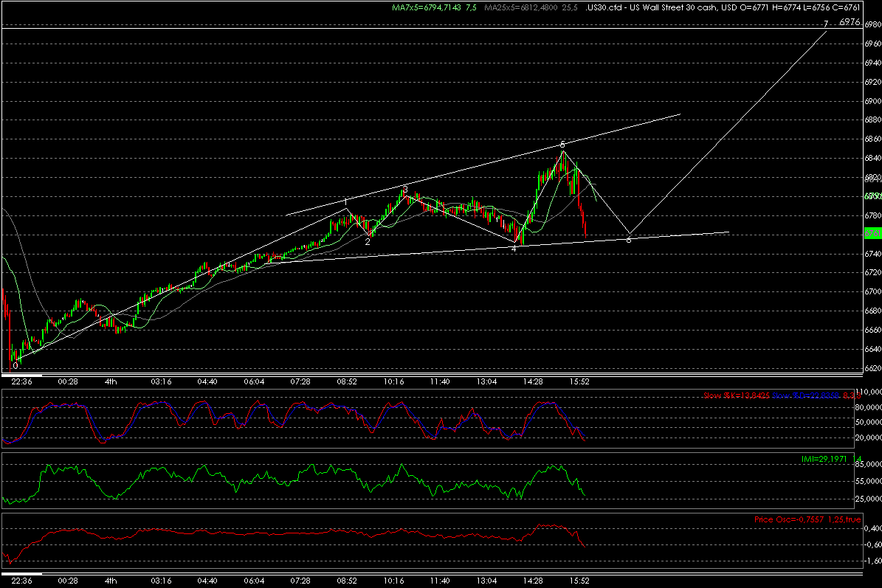Click the 6720 price axis value
The width and height of the screenshot is (882, 588).
click(x=873, y=273)
